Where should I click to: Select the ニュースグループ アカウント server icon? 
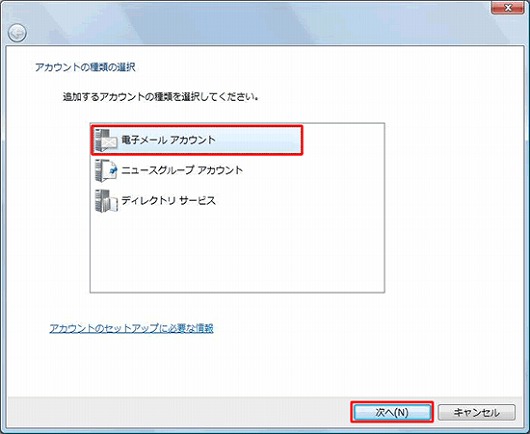click(x=106, y=170)
